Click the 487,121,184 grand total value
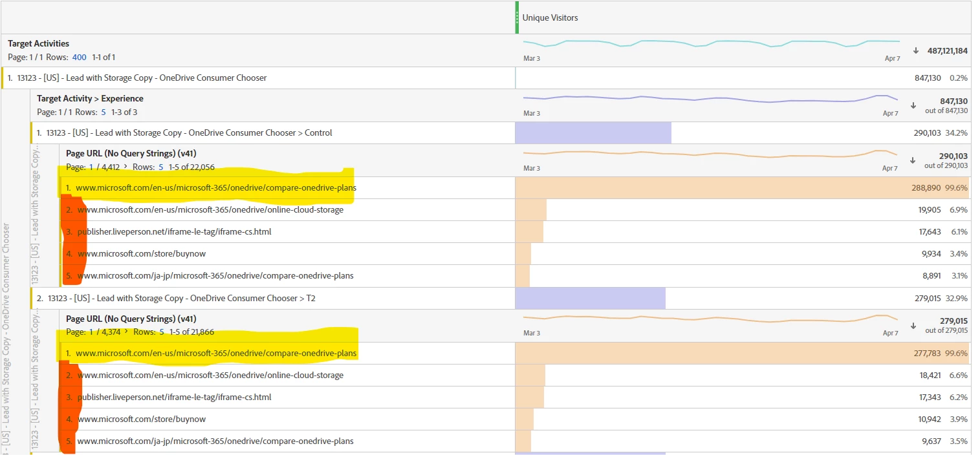Viewport: 980px width, 455px height. pos(947,50)
